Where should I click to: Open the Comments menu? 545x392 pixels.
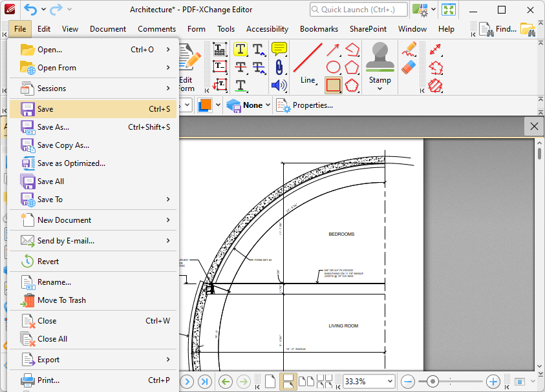tap(156, 29)
